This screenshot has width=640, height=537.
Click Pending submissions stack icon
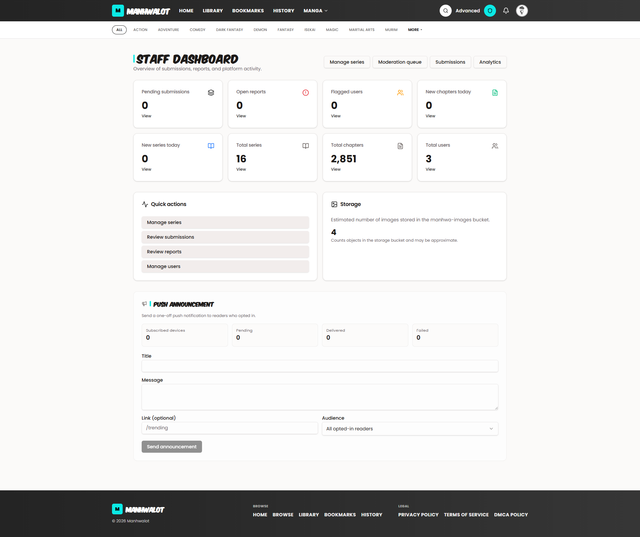[x=211, y=93]
